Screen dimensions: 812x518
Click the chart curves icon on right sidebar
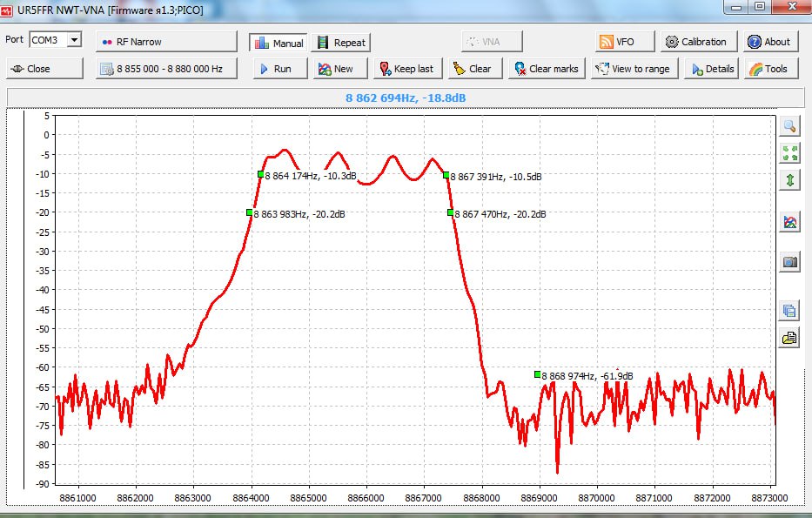point(789,222)
